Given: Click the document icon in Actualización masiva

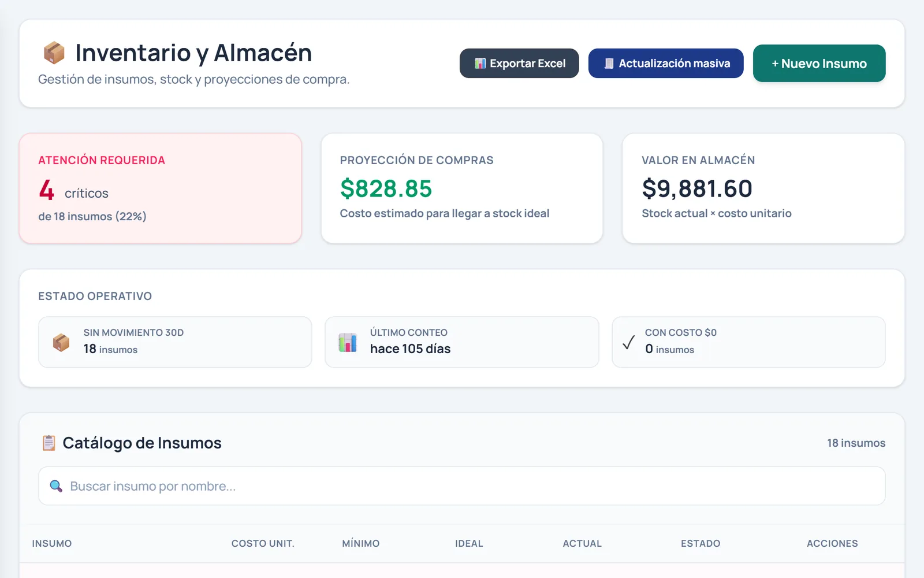Looking at the screenshot, I should pos(609,64).
